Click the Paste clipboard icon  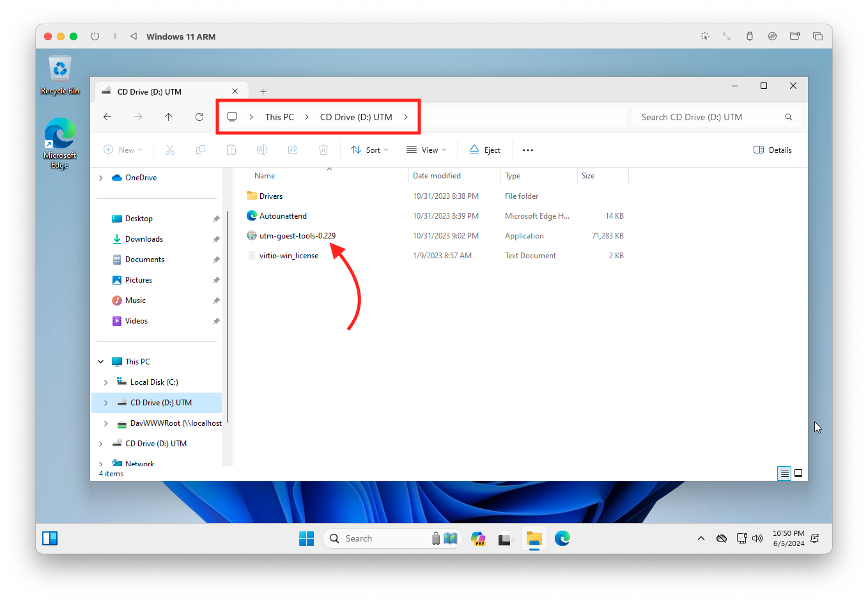231,150
